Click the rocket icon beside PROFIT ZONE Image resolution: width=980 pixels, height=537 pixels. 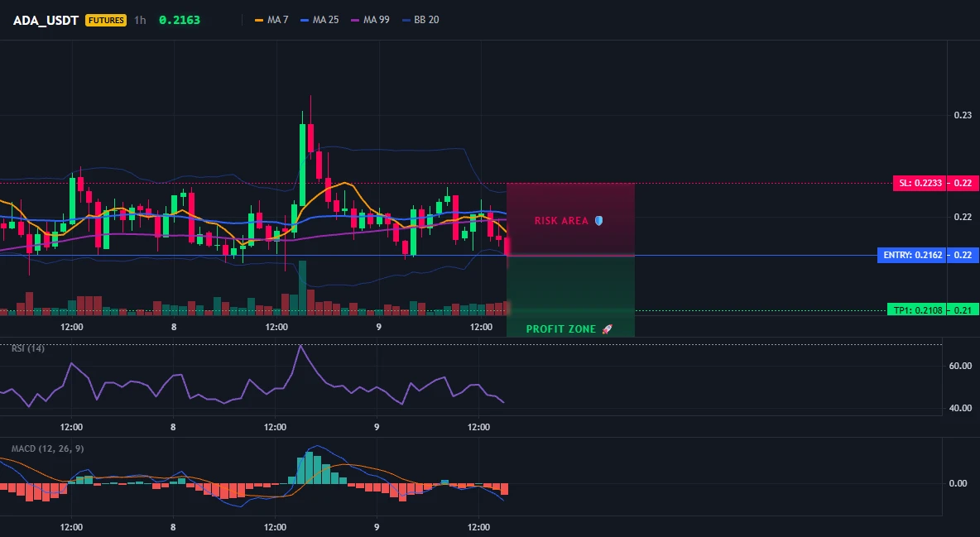pyautogui.click(x=607, y=328)
